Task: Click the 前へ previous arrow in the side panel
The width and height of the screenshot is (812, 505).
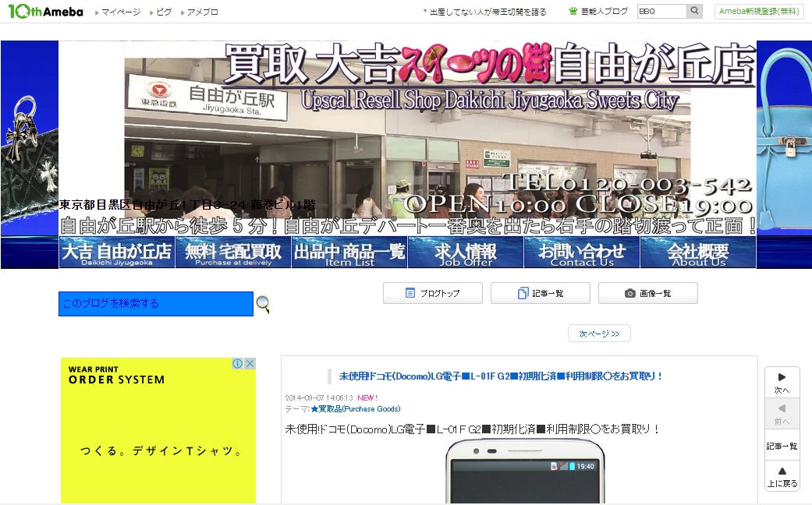Action: coord(782,413)
